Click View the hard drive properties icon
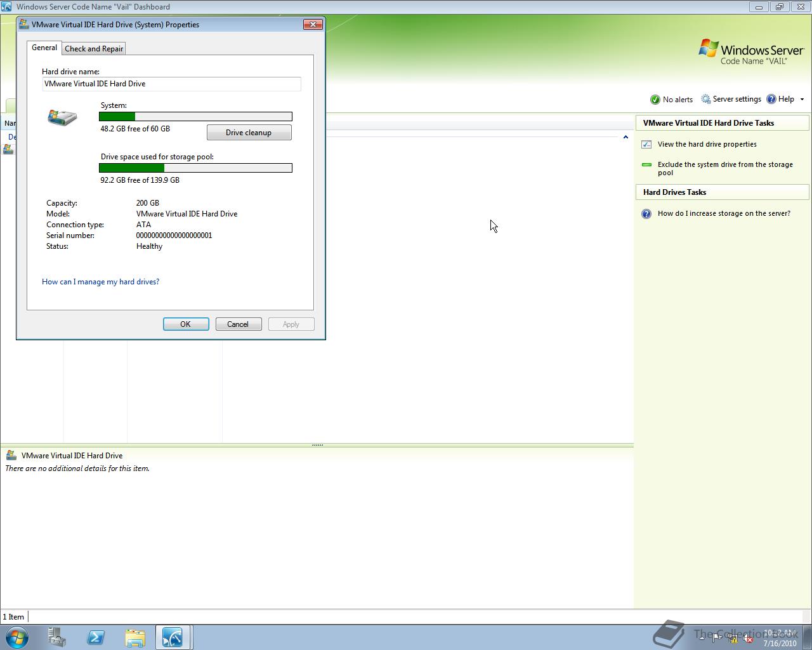The width and height of the screenshot is (812, 650). click(x=646, y=144)
